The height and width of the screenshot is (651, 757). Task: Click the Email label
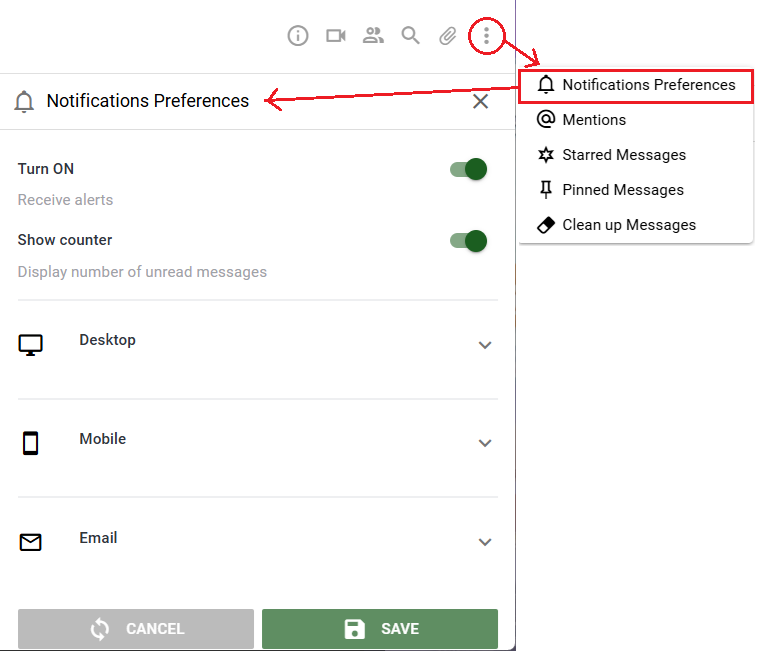tap(98, 538)
